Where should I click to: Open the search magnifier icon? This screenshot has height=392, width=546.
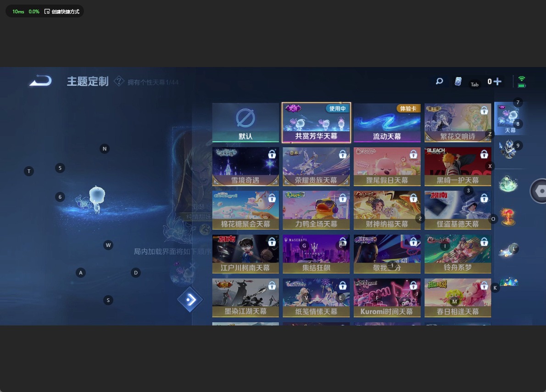439,81
